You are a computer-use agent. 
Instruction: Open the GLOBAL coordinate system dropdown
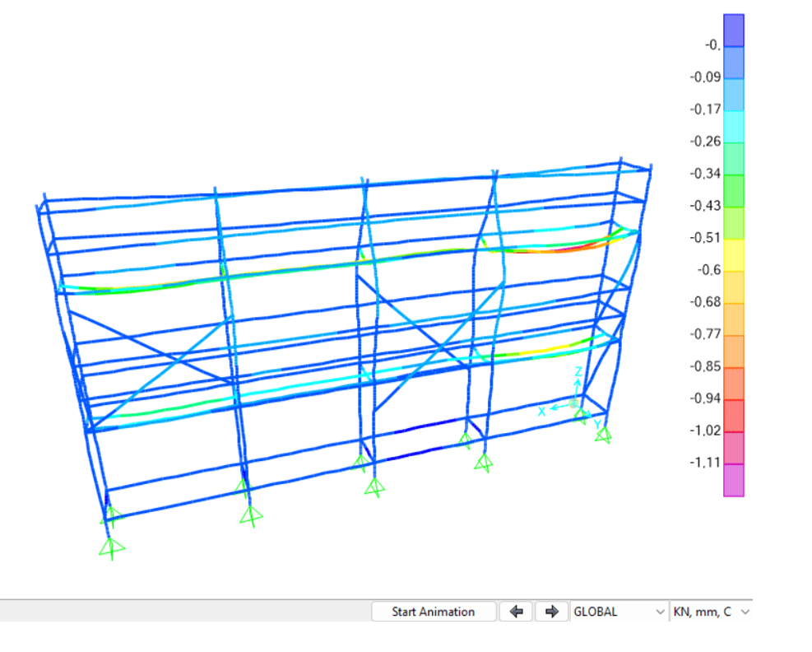619,612
